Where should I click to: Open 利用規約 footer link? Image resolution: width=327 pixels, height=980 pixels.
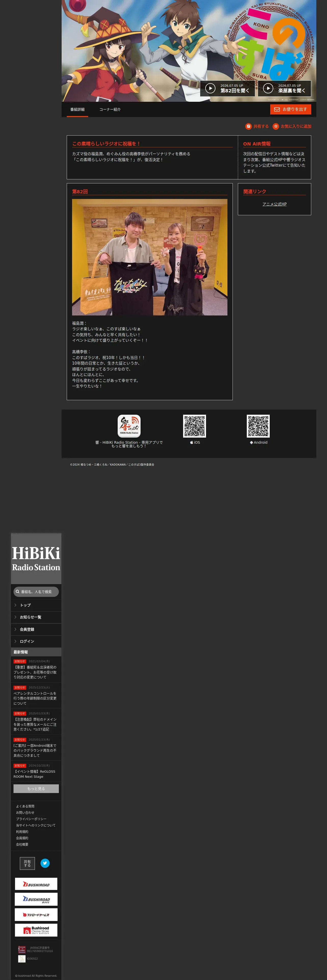coord(22,832)
